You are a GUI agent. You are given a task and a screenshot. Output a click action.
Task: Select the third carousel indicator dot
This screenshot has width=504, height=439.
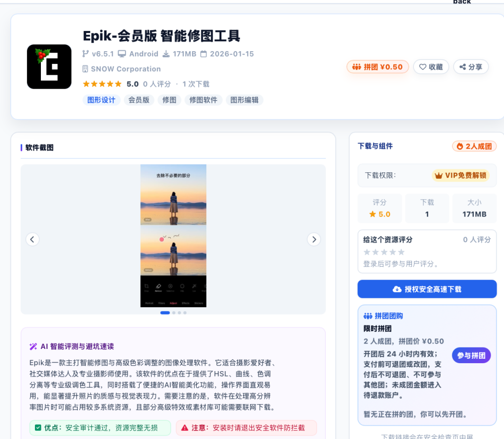click(179, 313)
